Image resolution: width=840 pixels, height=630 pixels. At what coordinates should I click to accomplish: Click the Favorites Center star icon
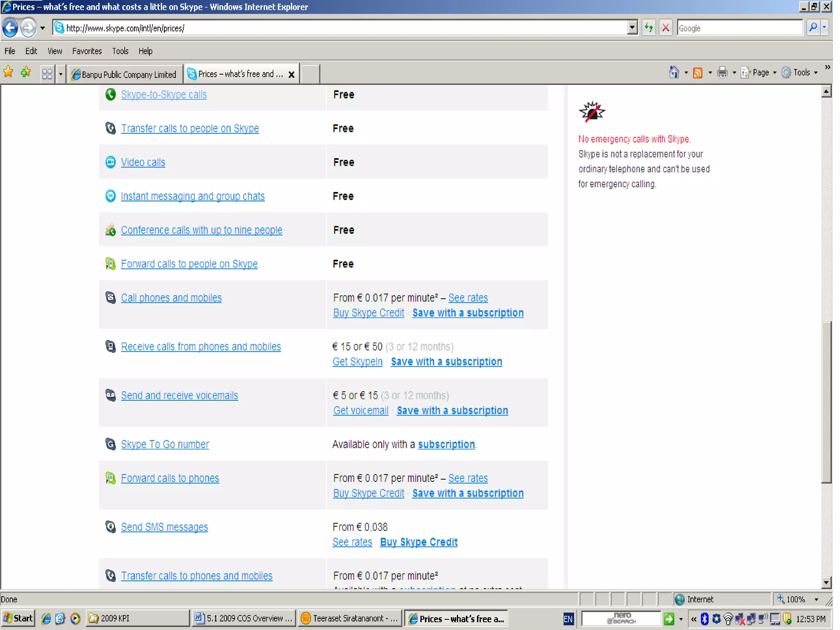point(8,73)
